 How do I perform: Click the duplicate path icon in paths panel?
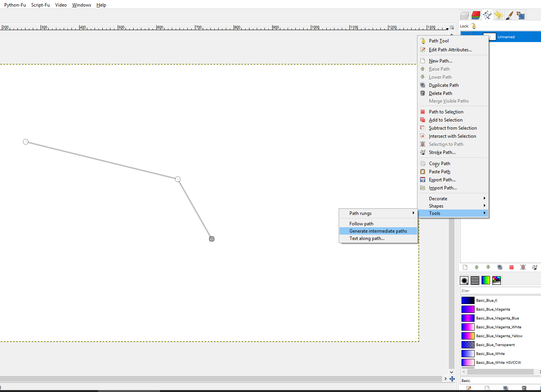[500, 267]
